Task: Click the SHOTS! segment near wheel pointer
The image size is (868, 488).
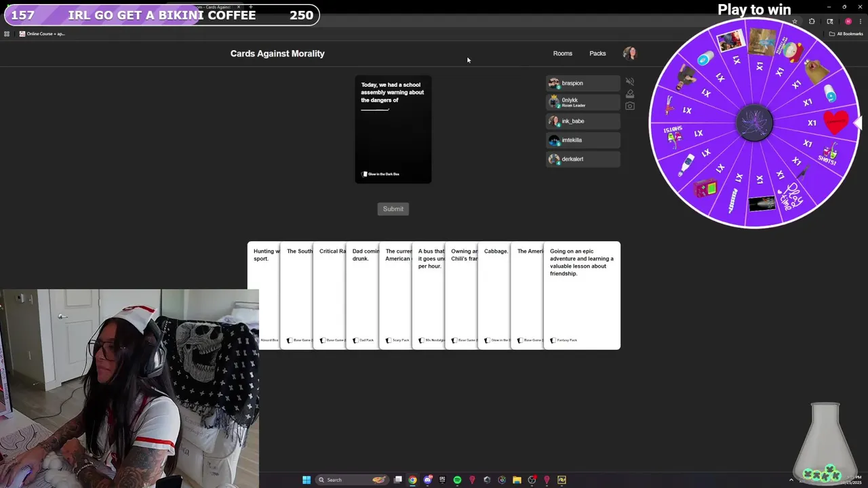Action: [829, 155]
